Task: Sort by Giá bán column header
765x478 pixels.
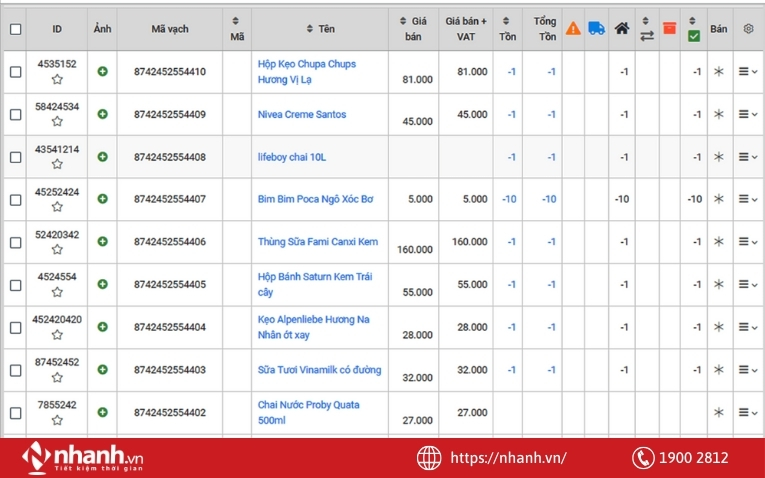Action: coord(412,29)
